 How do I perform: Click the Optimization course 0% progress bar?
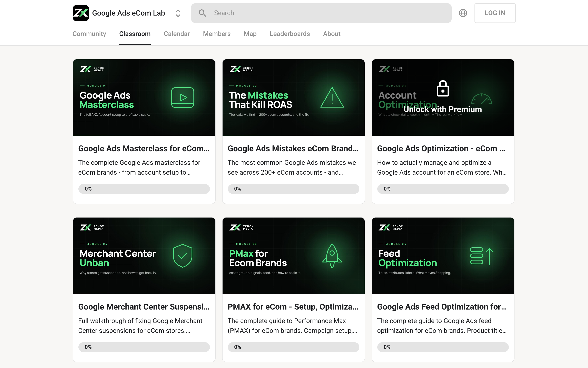[x=443, y=189]
